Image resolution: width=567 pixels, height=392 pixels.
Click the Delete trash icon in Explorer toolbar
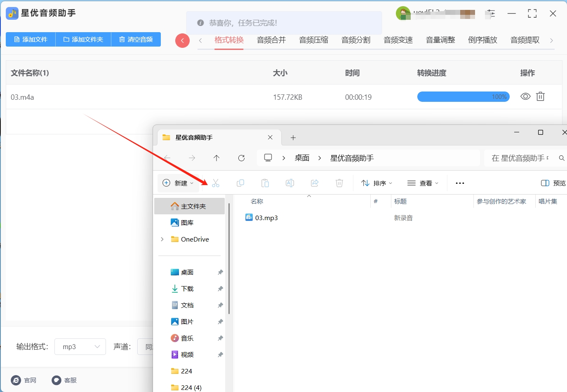pos(339,183)
